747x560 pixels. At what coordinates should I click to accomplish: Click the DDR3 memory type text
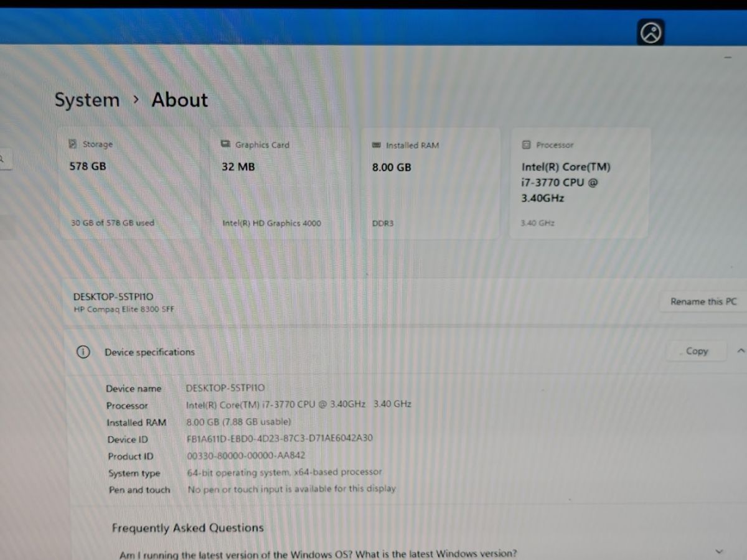[x=383, y=223]
